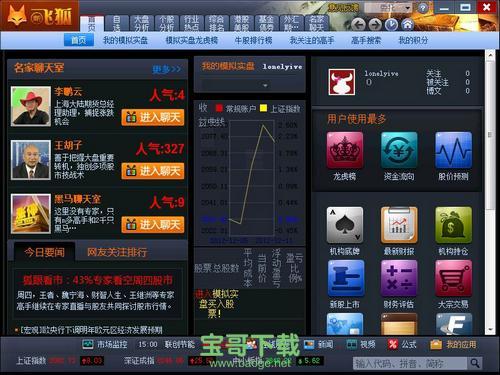Click 王胡子's profile photo

[31, 160]
